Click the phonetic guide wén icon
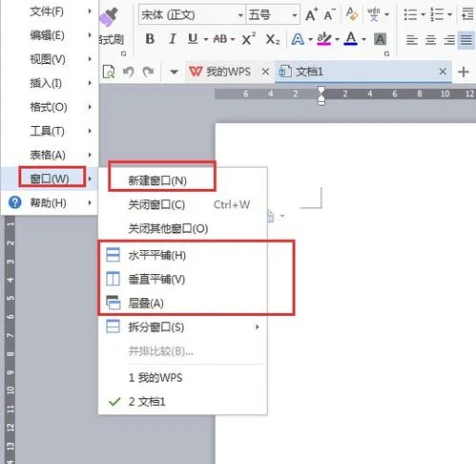The height and width of the screenshot is (464, 476). (x=374, y=14)
